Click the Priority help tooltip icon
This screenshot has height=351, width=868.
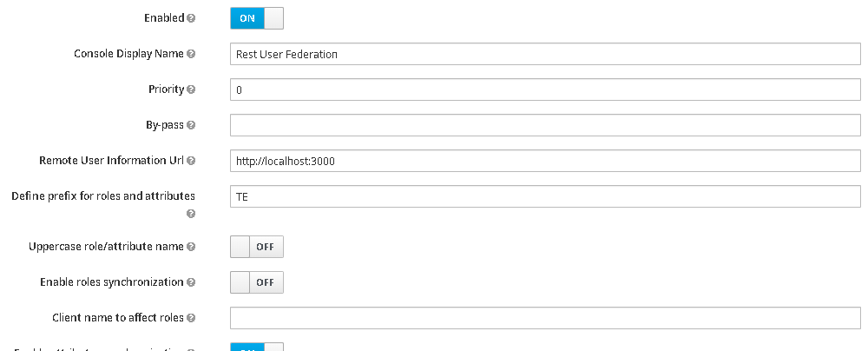click(191, 89)
